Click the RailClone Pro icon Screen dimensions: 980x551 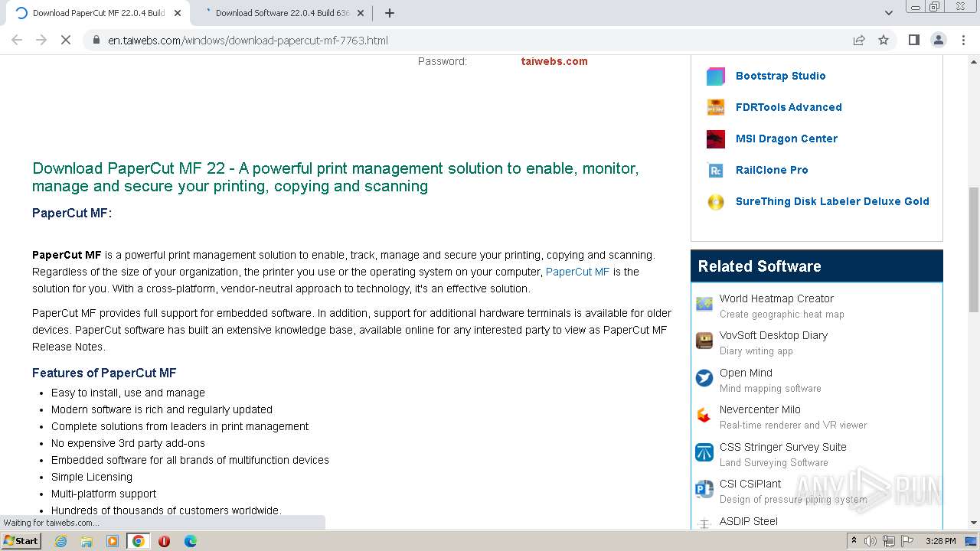[x=715, y=170]
